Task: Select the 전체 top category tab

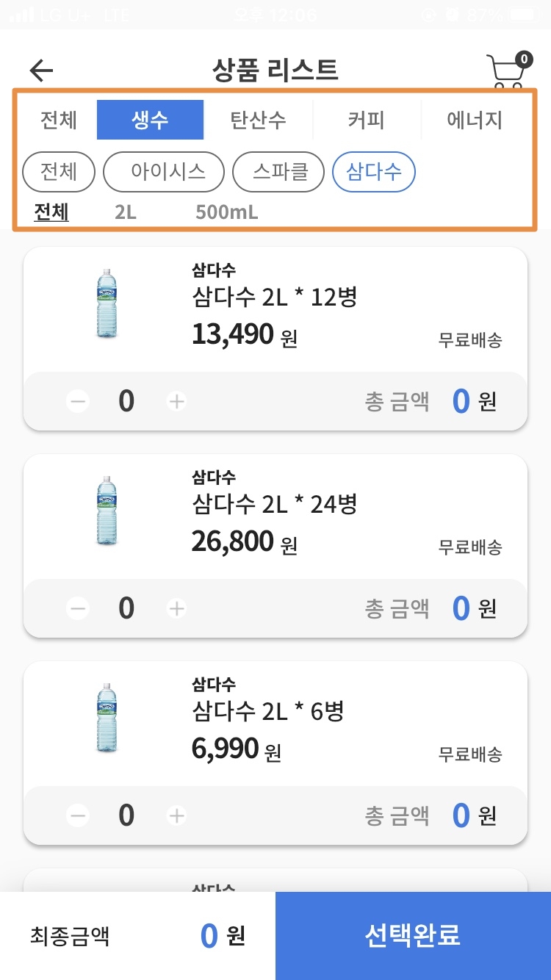Action: (x=59, y=120)
